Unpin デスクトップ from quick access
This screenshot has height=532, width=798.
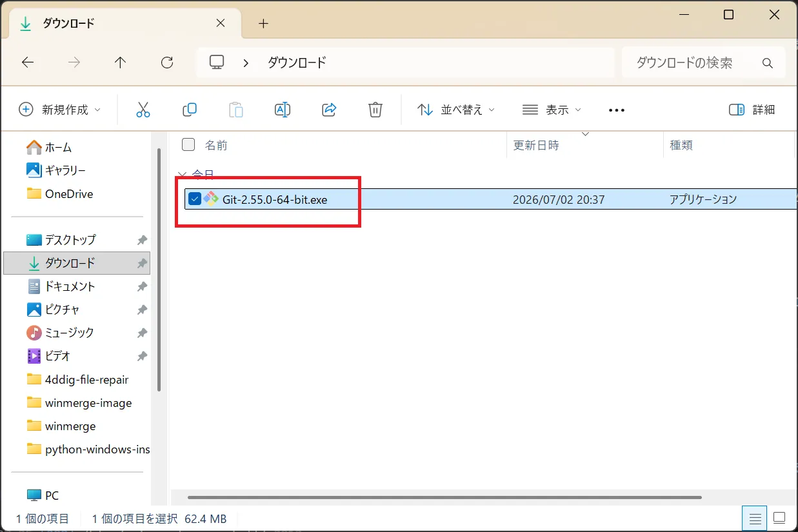coord(142,240)
